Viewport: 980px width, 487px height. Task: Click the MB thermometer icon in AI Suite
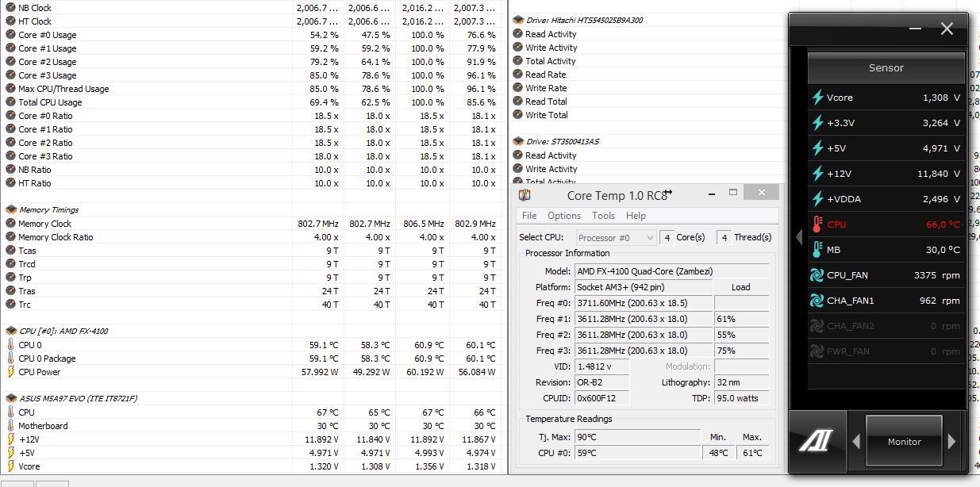(x=817, y=250)
